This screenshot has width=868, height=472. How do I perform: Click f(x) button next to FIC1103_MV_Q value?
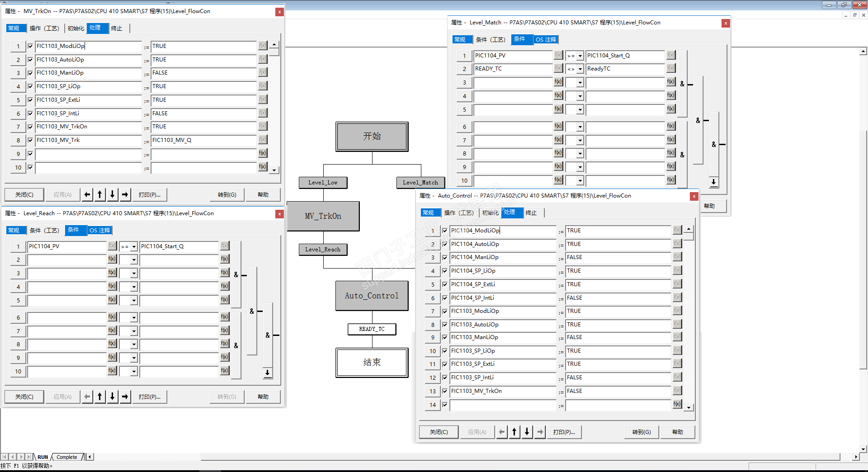[x=263, y=140]
